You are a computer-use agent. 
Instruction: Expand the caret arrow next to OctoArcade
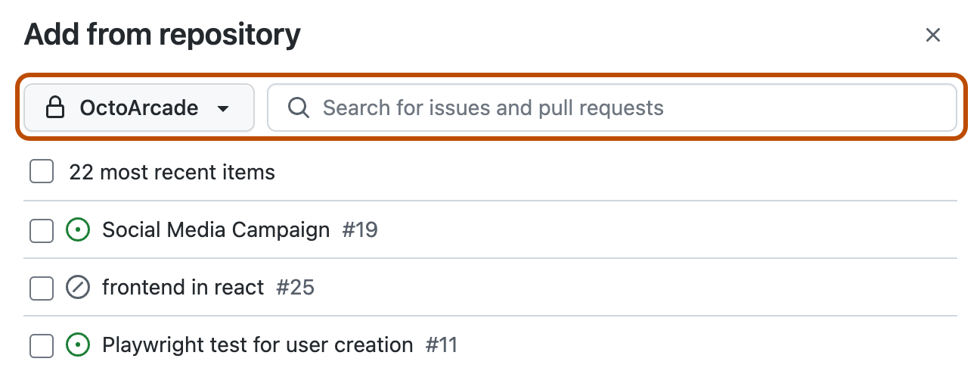223,108
